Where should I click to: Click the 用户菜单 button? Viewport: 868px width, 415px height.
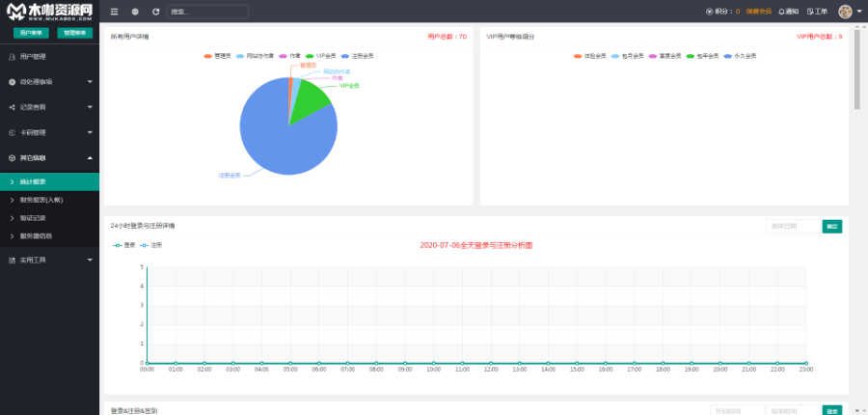30,33
